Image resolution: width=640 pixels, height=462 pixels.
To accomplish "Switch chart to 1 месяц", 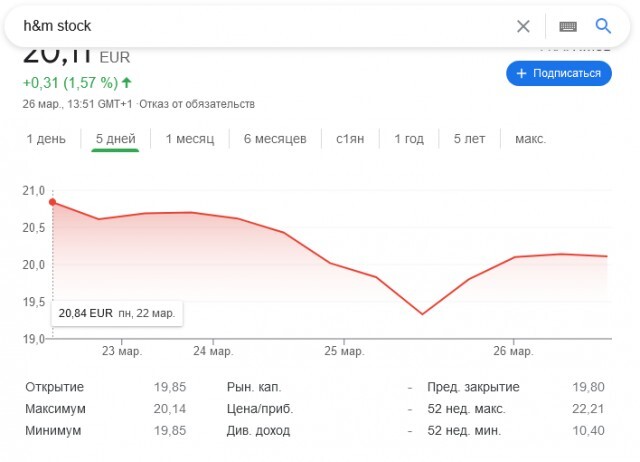I will tap(190, 139).
